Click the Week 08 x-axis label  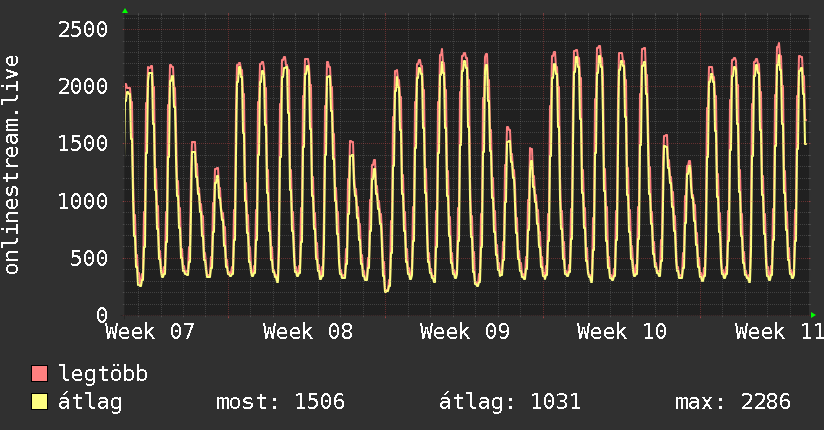[x=307, y=331]
